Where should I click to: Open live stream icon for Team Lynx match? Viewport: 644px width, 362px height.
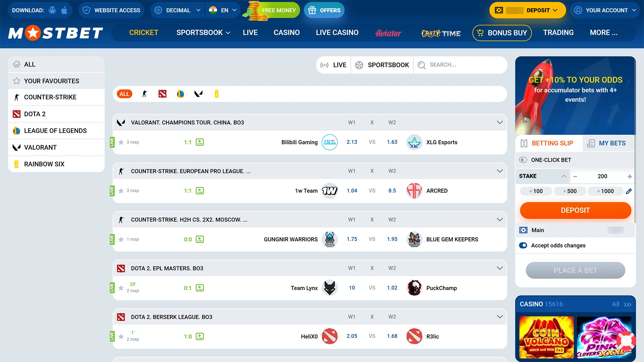[200, 288]
